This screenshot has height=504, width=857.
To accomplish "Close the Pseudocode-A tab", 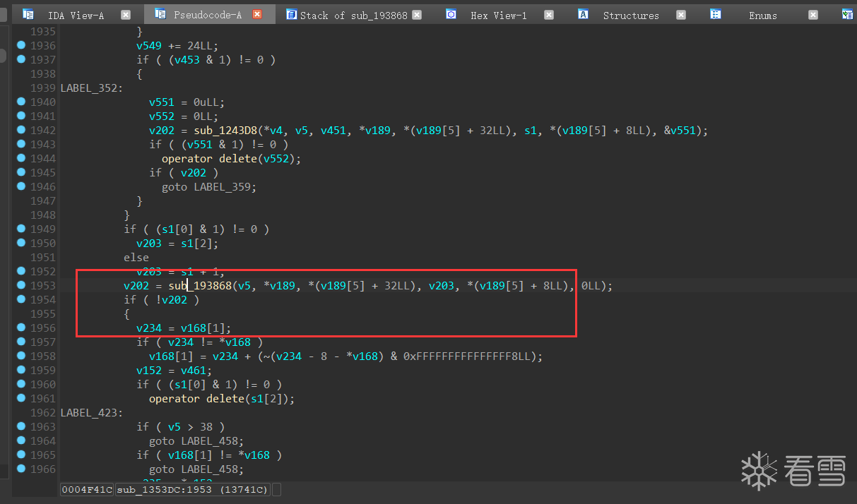I will coord(257,15).
